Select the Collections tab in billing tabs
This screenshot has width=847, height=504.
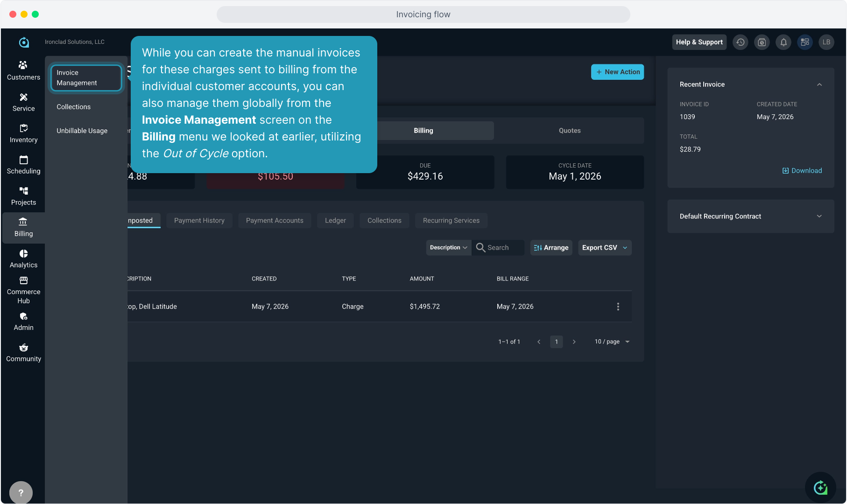(x=384, y=220)
